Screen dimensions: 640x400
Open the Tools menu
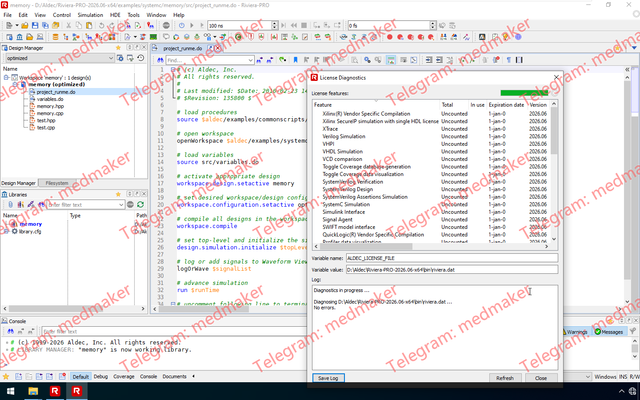(133, 15)
